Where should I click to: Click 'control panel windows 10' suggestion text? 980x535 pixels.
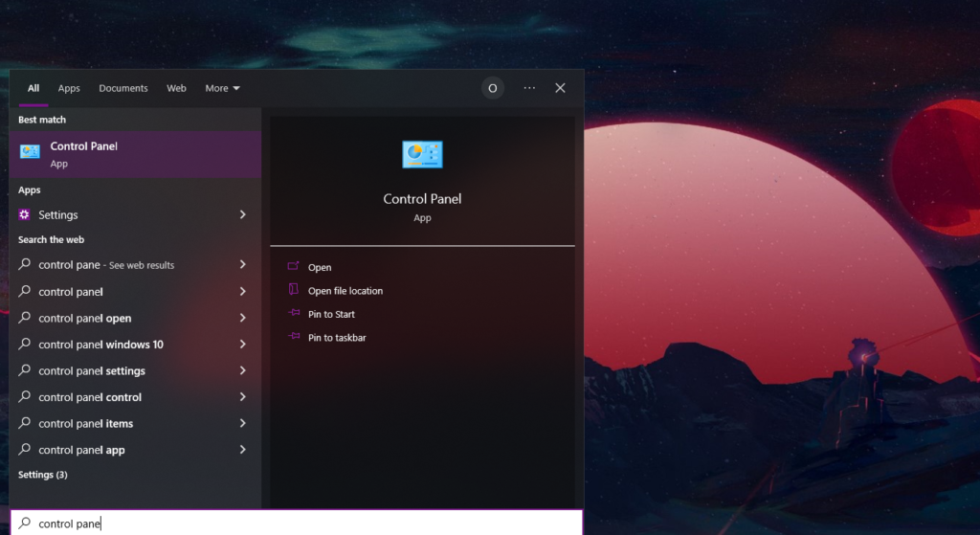pyautogui.click(x=100, y=345)
